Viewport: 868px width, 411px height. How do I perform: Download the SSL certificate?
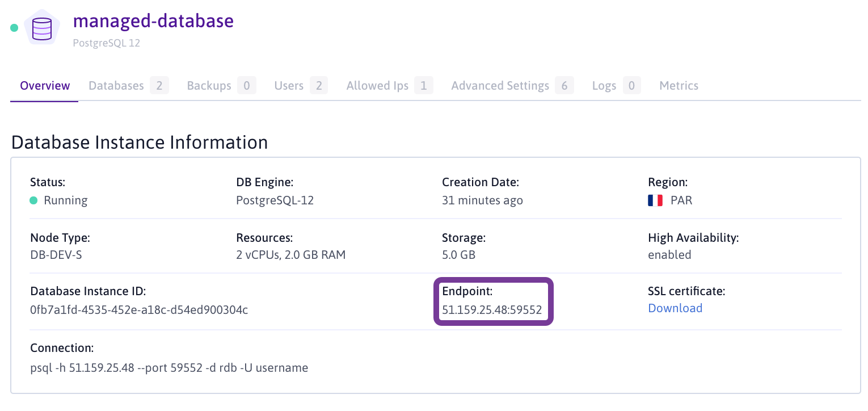tap(675, 308)
